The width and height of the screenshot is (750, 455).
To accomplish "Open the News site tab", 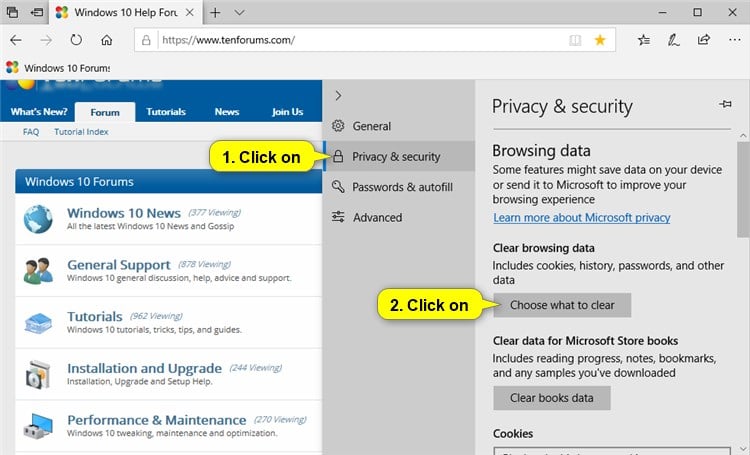I will coord(227,111).
